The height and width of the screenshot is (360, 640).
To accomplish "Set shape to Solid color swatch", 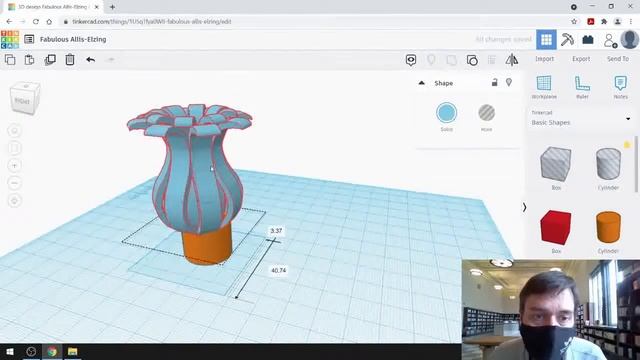I will (447, 113).
